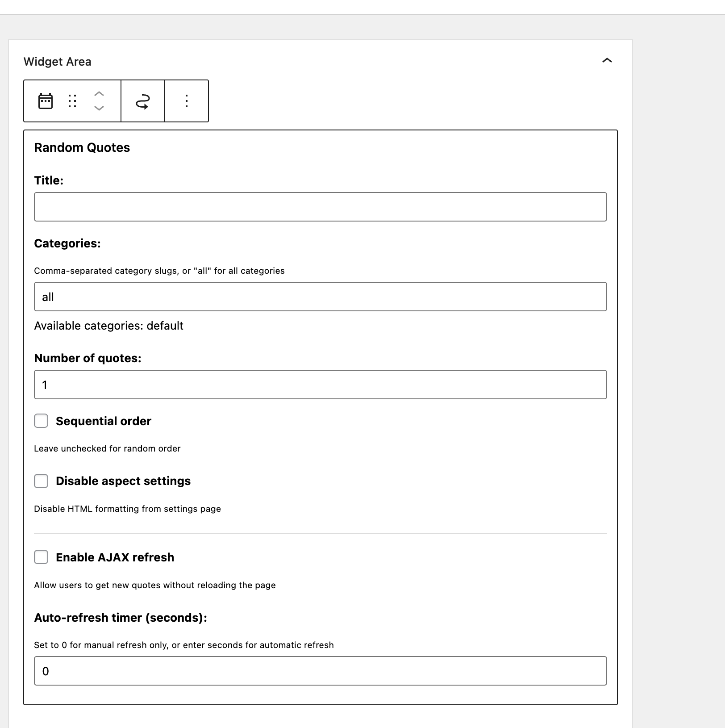Collapse the Widget Area panel chevron

point(607,61)
